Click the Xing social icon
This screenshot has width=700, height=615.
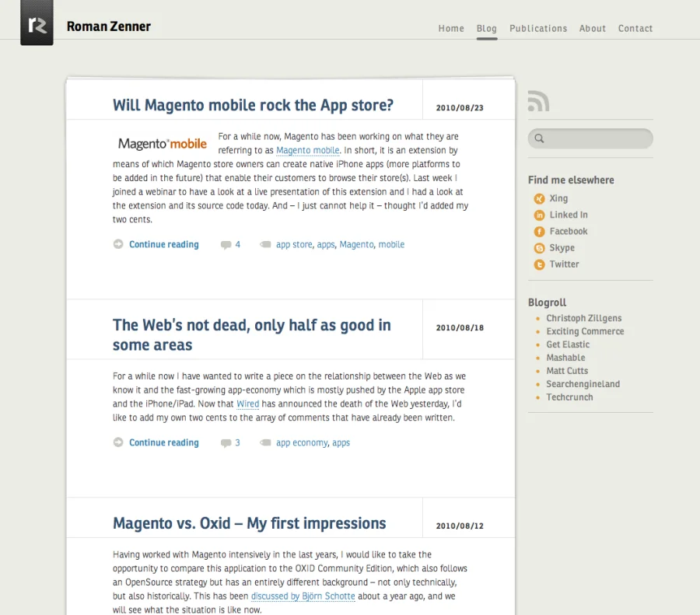(x=539, y=199)
